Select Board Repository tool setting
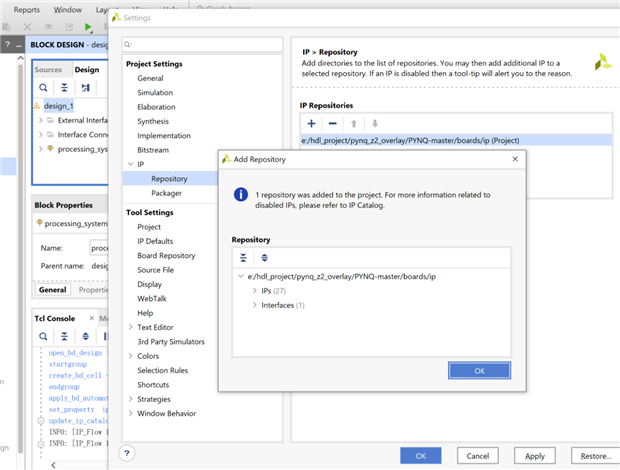The height and width of the screenshot is (470, 620). tap(166, 255)
